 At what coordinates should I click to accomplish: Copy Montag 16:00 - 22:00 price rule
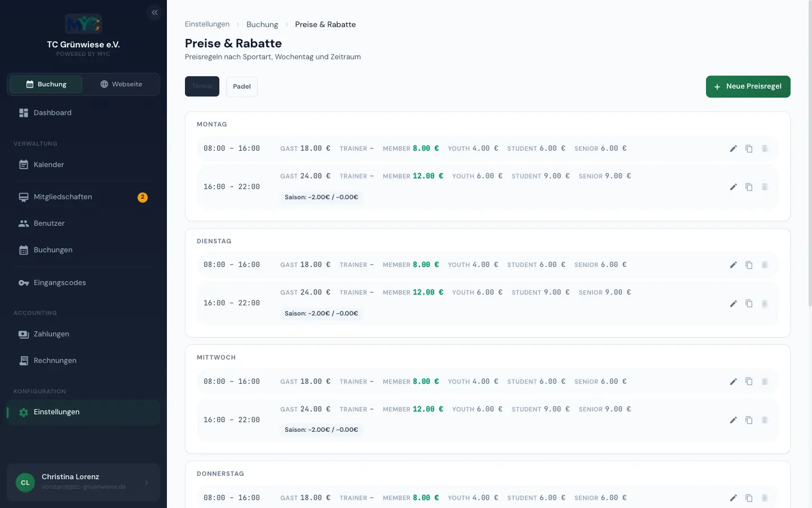pyautogui.click(x=749, y=187)
